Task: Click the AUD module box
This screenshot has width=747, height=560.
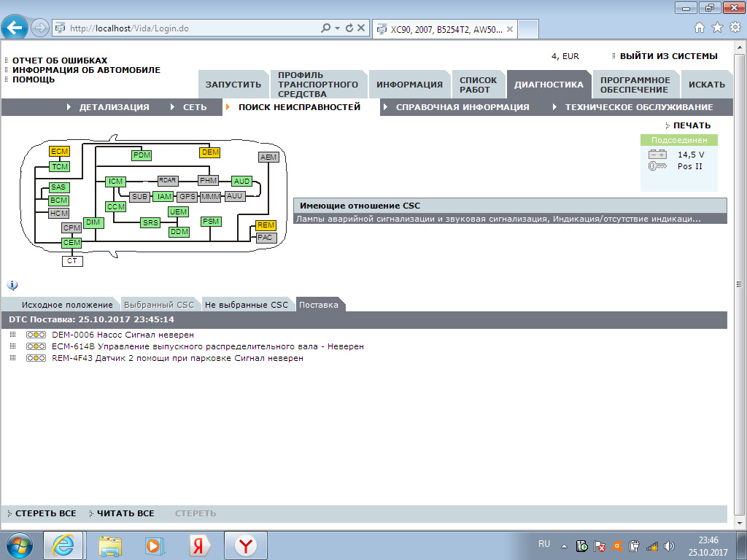Action: coord(241,182)
